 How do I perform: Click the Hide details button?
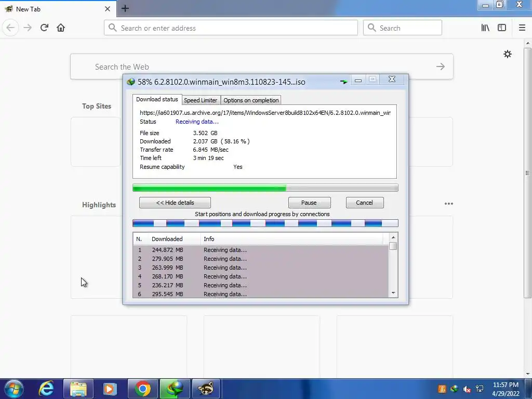175,203
